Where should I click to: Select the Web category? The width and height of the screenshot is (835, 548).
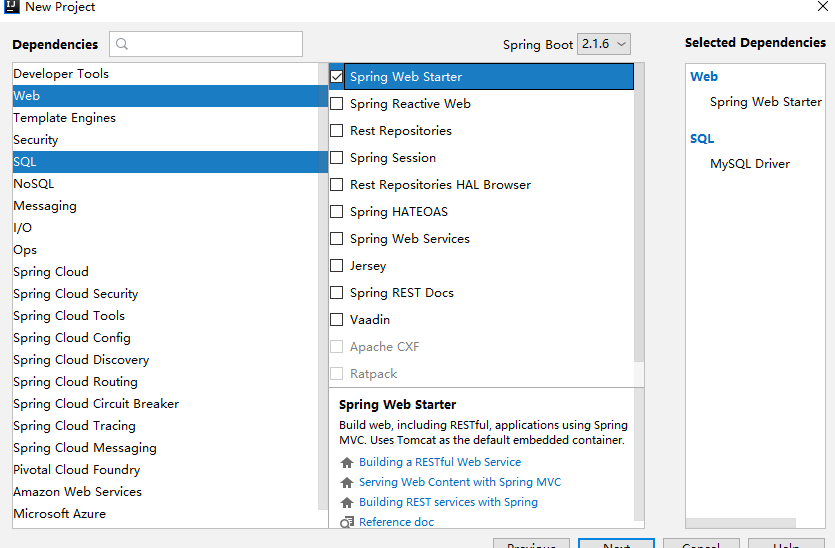click(x=165, y=96)
